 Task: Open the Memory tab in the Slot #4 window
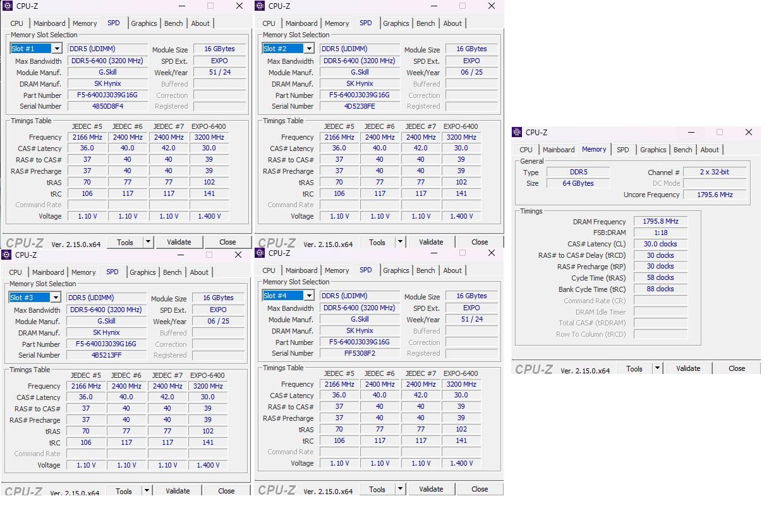click(x=337, y=270)
